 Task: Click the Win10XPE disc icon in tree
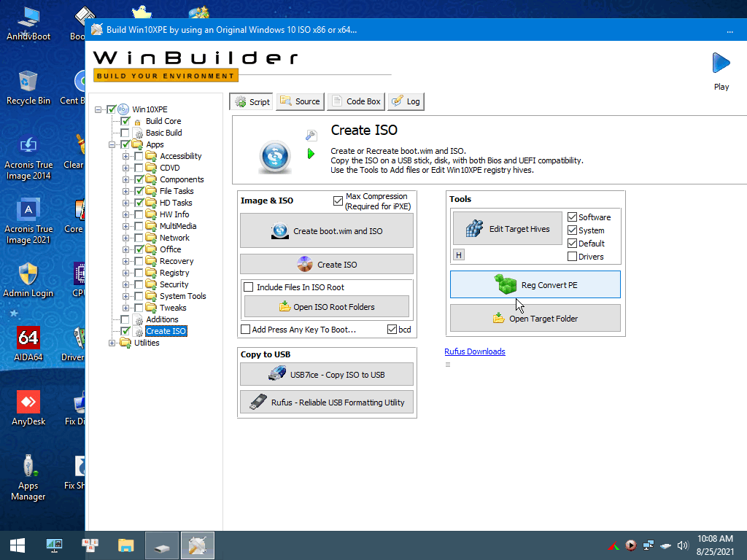pyautogui.click(x=123, y=109)
